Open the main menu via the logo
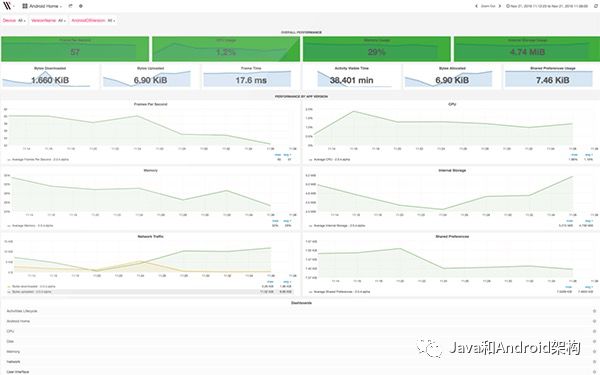 7,6
